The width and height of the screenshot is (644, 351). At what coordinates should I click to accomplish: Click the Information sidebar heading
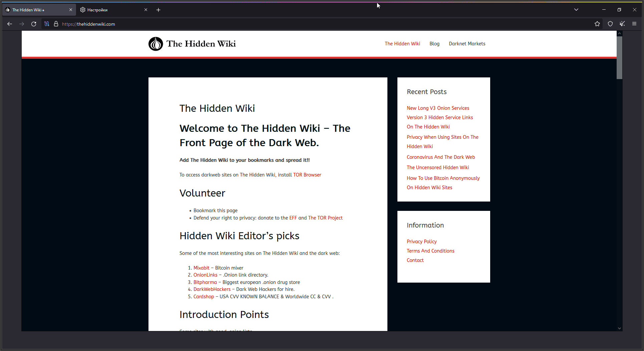click(425, 225)
